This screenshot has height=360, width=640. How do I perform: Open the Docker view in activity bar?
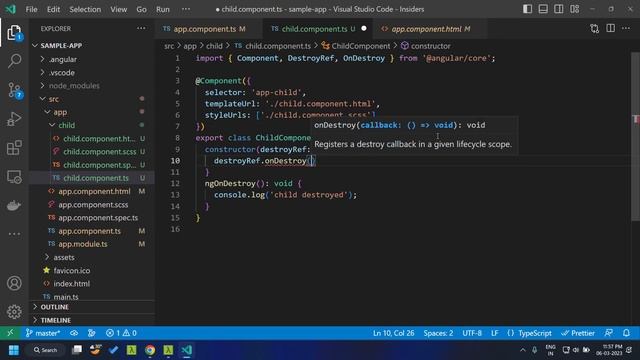[x=14, y=205]
